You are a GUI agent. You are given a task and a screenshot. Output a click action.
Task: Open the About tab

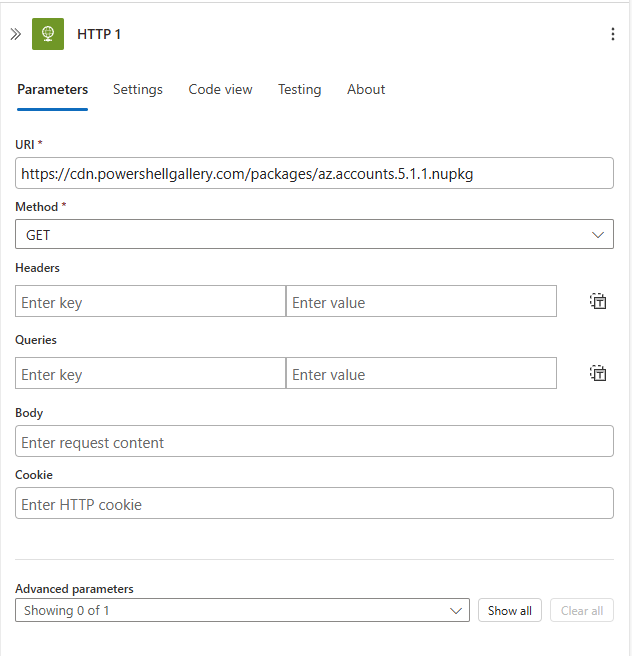point(366,90)
